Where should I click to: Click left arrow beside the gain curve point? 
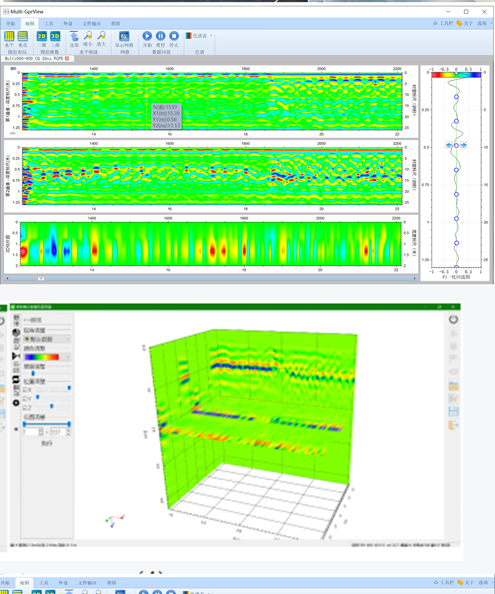(449, 145)
